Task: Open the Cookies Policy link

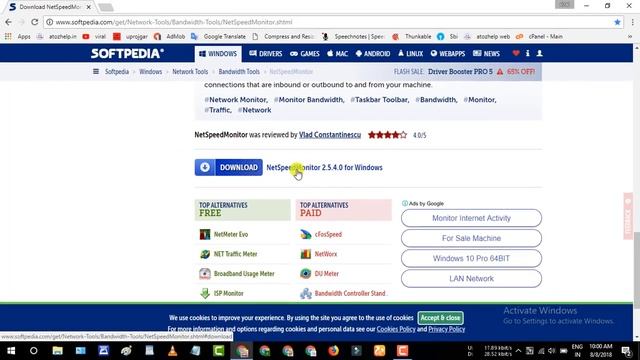Action: [x=396, y=329]
